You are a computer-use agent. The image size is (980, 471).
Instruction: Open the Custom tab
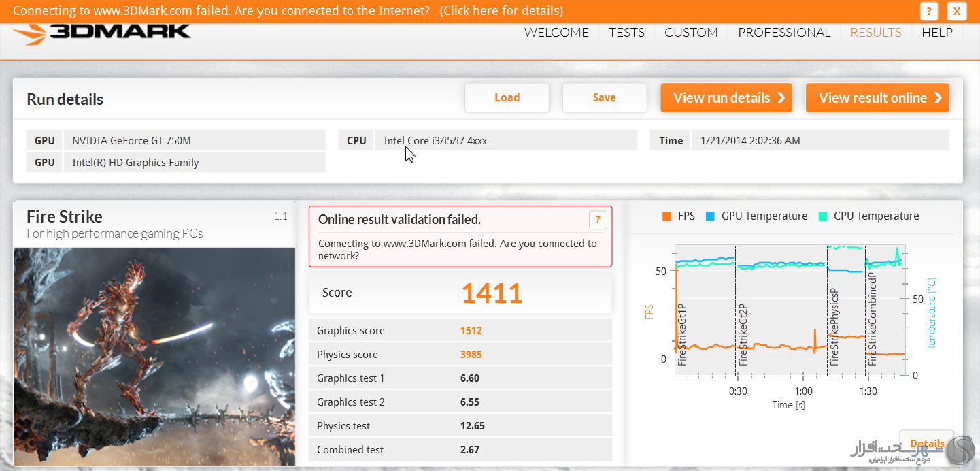(691, 33)
